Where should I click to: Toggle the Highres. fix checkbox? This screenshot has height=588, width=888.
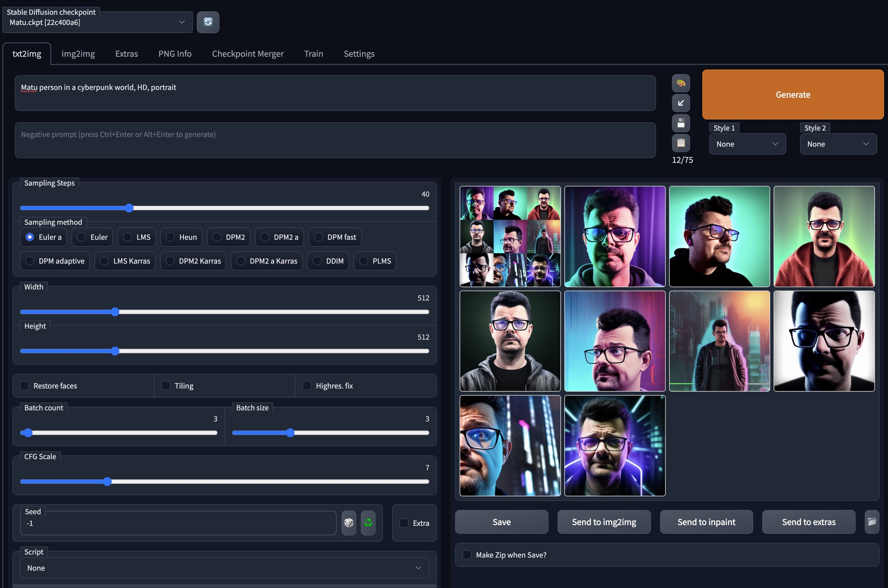tap(307, 386)
